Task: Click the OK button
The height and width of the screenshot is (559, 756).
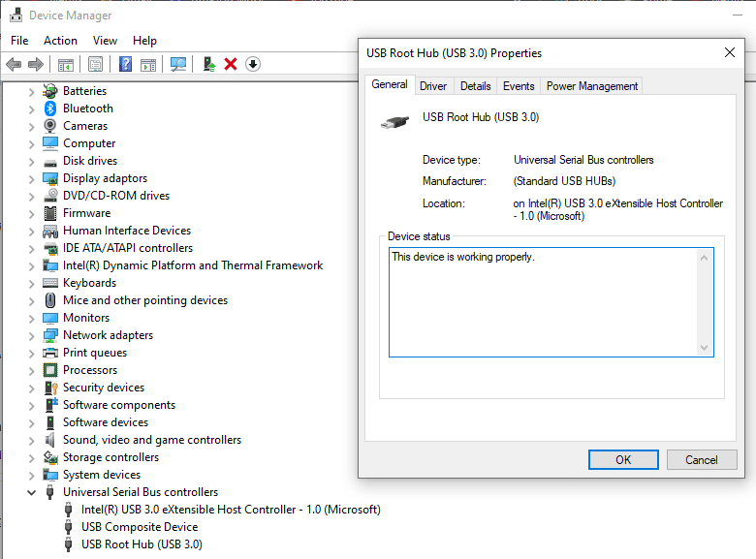Action: coord(623,460)
